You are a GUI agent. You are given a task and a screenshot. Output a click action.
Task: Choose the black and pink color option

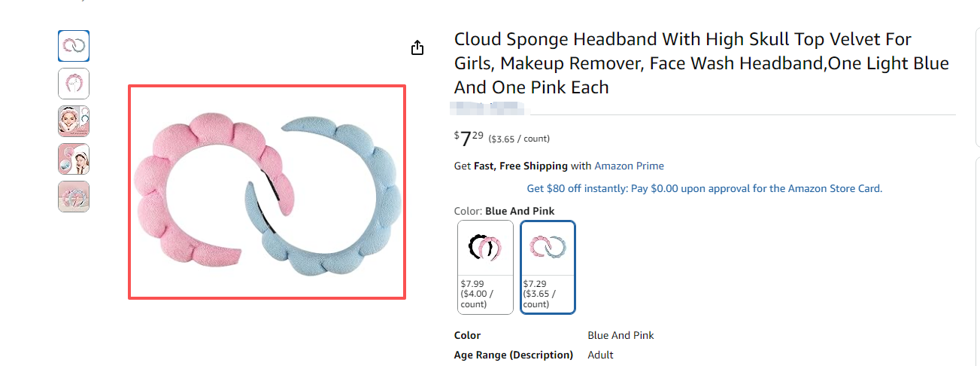click(x=485, y=267)
